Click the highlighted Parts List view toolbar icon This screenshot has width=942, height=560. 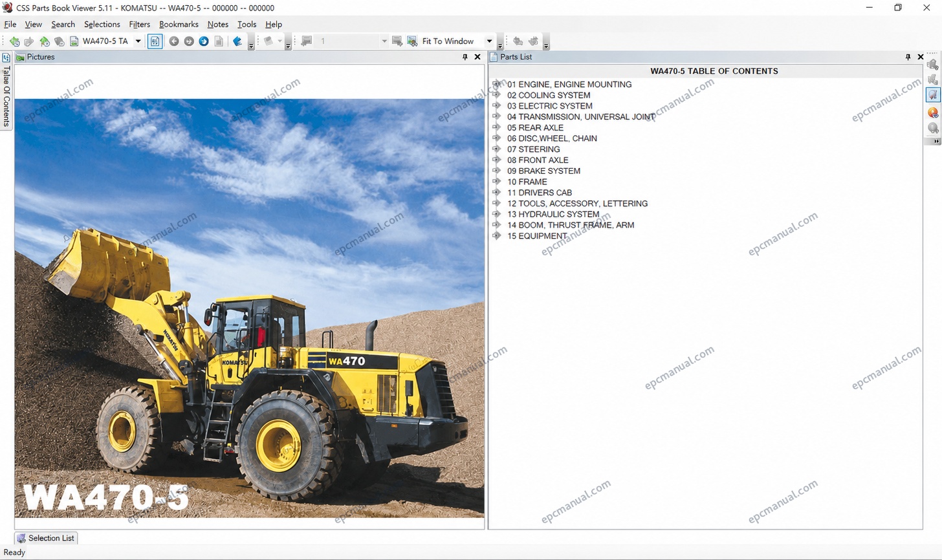coord(155,41)
